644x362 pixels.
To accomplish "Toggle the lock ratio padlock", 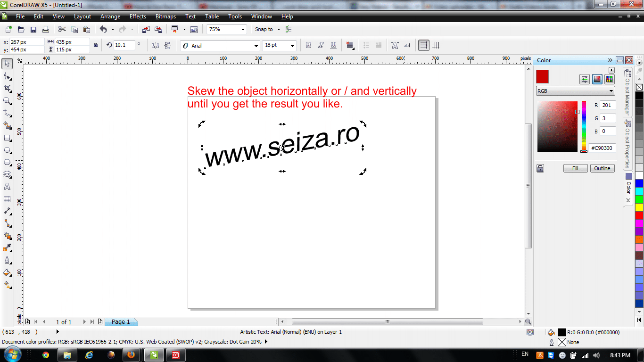I will coord(96,45).
